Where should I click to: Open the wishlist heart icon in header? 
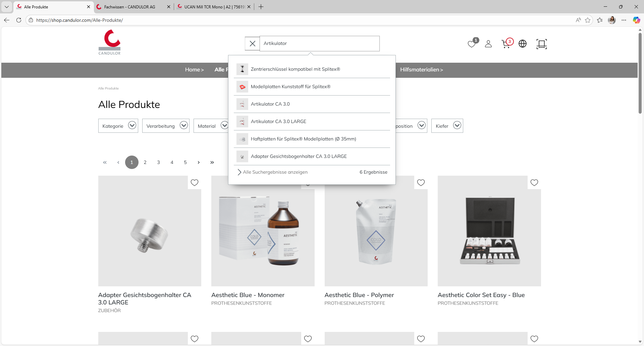click(x=472, y=44)
